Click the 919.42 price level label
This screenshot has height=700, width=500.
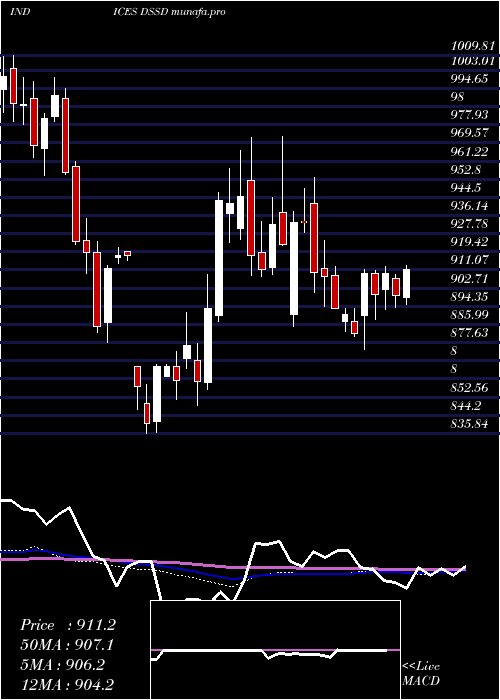pyautogui.click(x=469, y=242)
